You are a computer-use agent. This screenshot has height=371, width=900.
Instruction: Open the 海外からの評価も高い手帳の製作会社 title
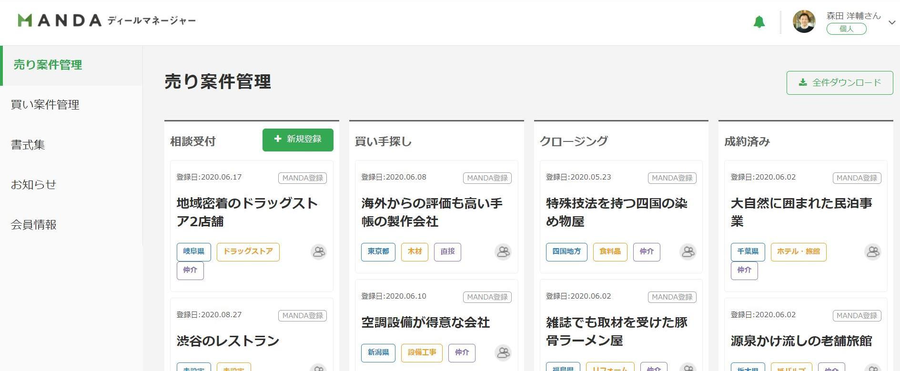point(432,212)
